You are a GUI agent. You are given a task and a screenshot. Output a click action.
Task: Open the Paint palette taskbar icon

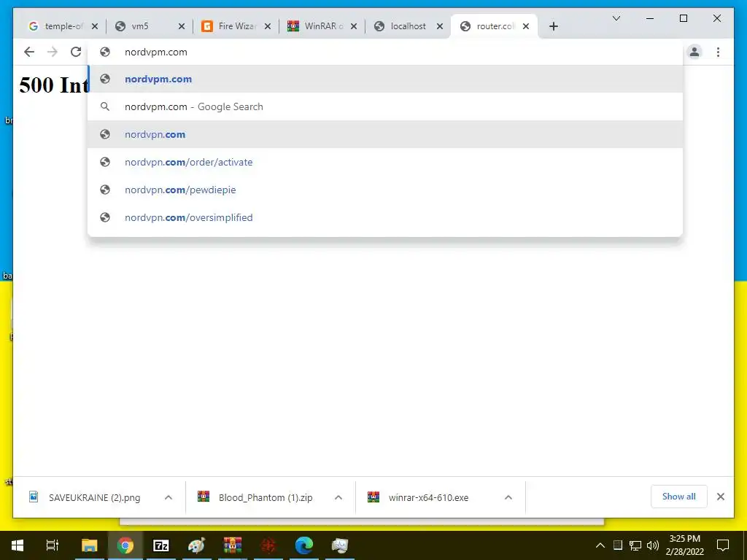pyautogui.click(x=196, y=545)
